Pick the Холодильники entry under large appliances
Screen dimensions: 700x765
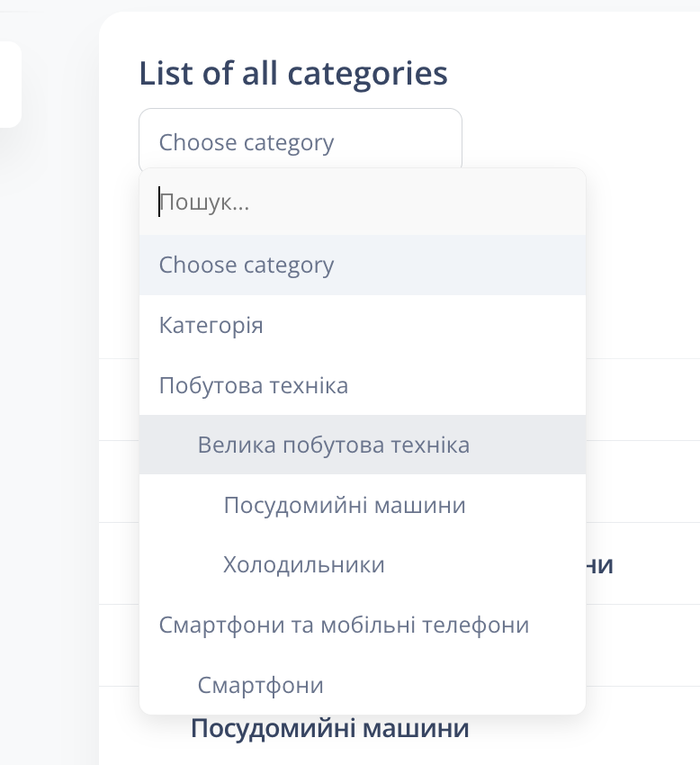coord(304,565)
